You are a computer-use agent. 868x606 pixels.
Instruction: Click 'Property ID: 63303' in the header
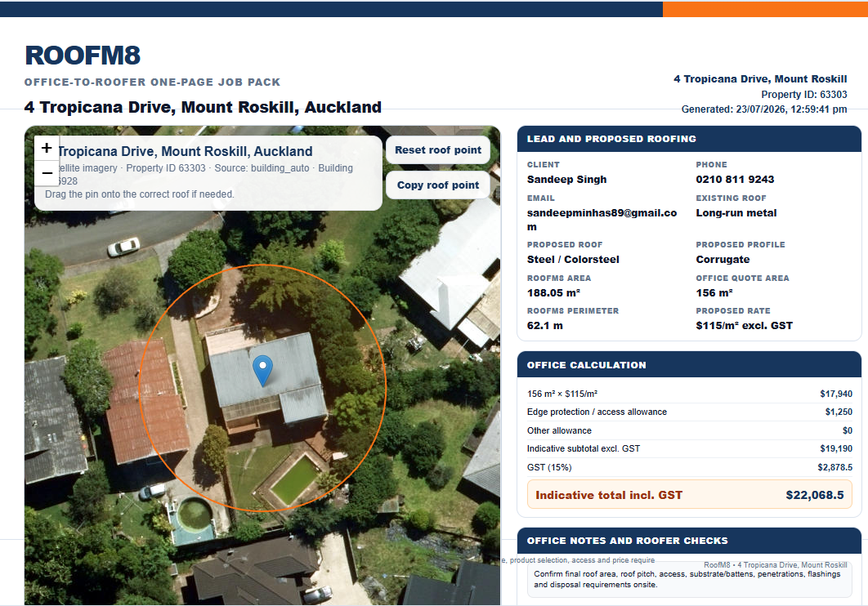pos(803,95)
